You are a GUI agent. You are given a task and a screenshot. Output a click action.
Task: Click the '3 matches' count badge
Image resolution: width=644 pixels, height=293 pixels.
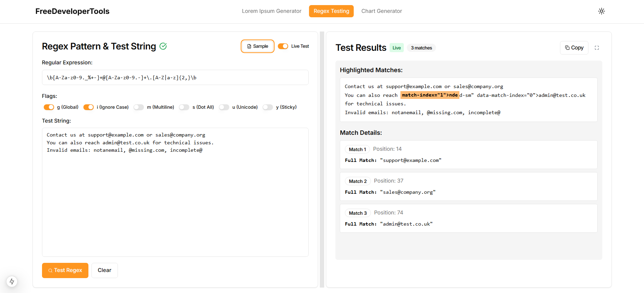point(421,48)
